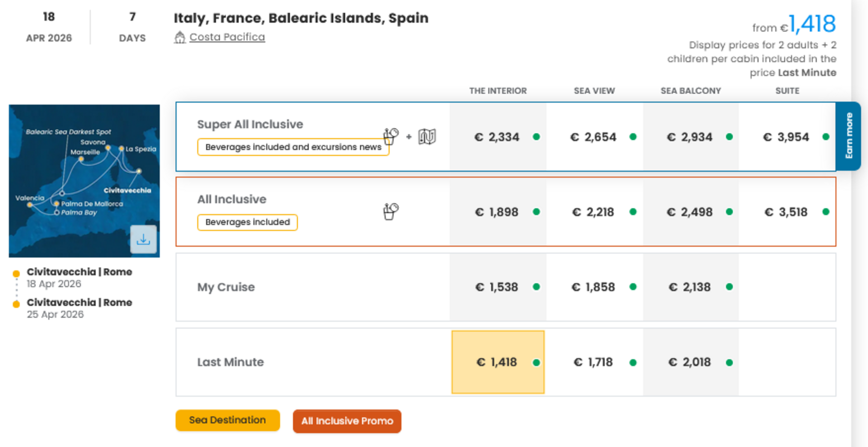Click the All Inclusive Promo tag
Viewport: 868px width, 447px height.
pos(347,421)
